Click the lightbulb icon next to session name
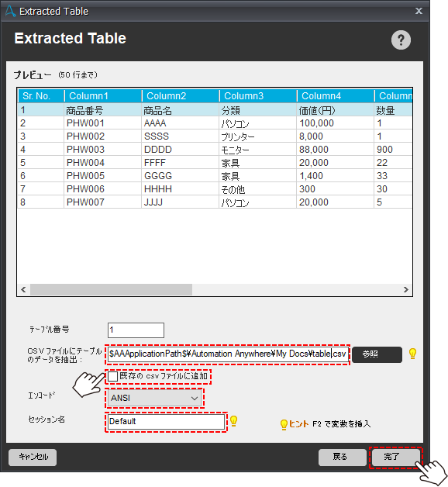The height and width of the screenshot is (487, 448). click(233, 421)
